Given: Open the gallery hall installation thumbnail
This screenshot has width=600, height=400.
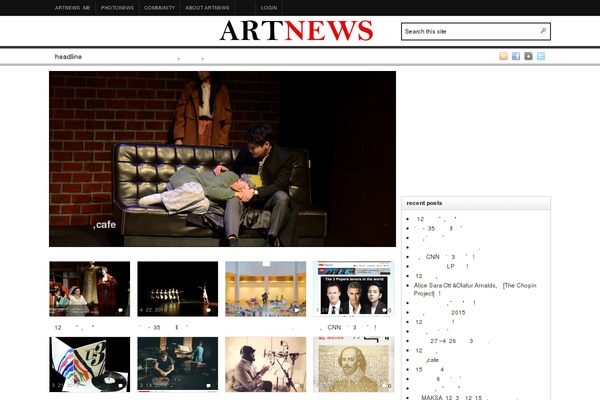Looking at the screenshot, I should coord(266,289).
